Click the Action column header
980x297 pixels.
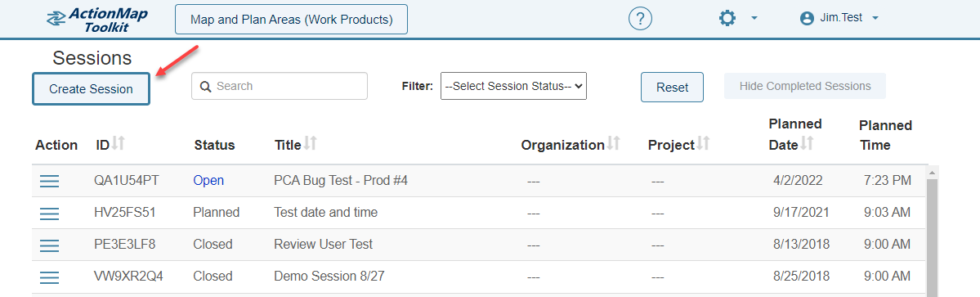pos(56,145)
